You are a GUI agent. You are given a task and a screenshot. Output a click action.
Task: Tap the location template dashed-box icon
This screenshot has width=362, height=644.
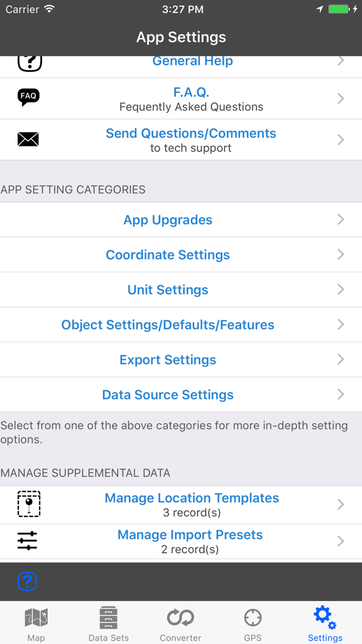(28, 504)
